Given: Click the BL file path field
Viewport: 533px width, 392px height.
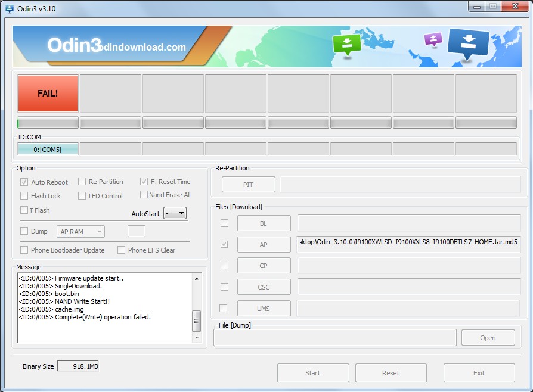Looking at the screenshot, I should pos(409,223).
